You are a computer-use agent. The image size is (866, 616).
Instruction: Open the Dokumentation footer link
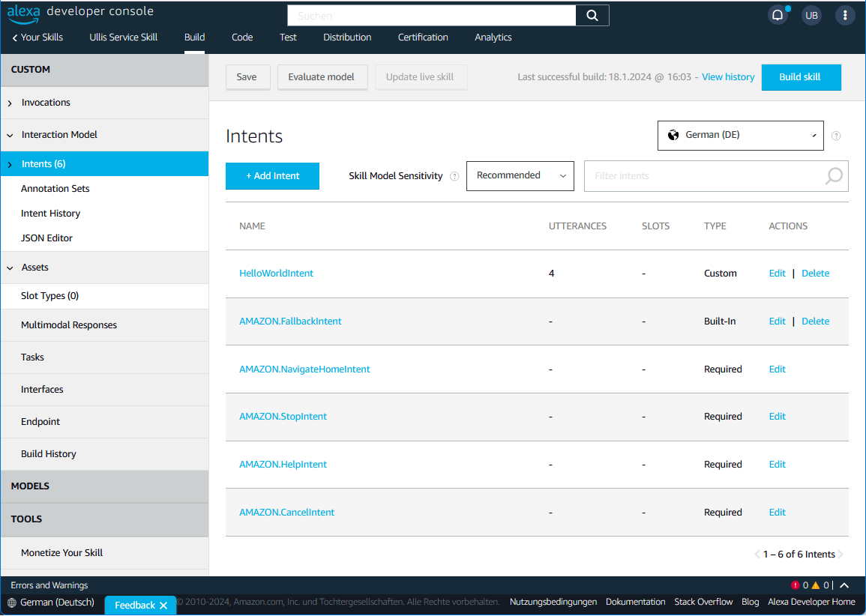coord(635,603)
